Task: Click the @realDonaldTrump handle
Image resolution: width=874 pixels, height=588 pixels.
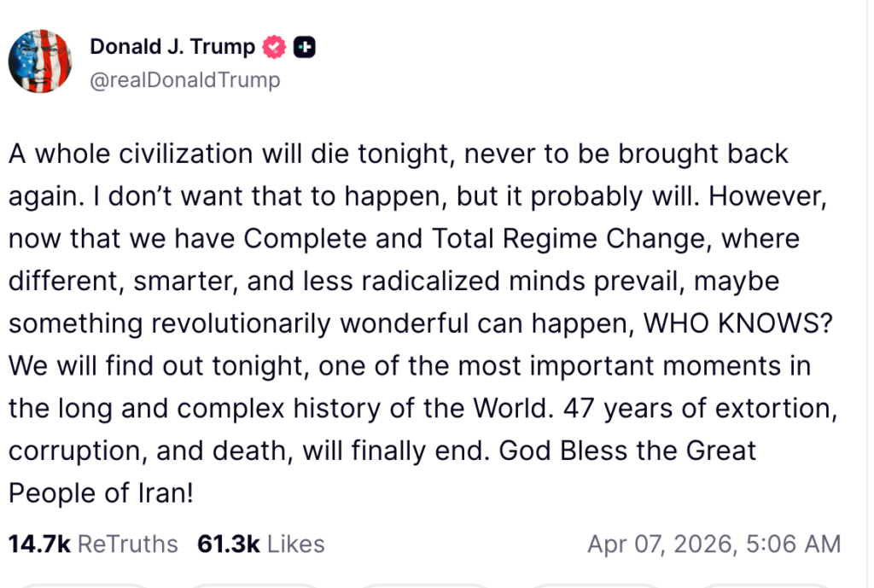Action: pos(184,80)
